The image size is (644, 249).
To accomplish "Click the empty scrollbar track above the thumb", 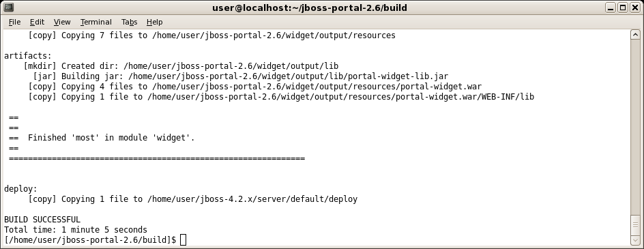I will pyautogui.click(x=635, y=127).
